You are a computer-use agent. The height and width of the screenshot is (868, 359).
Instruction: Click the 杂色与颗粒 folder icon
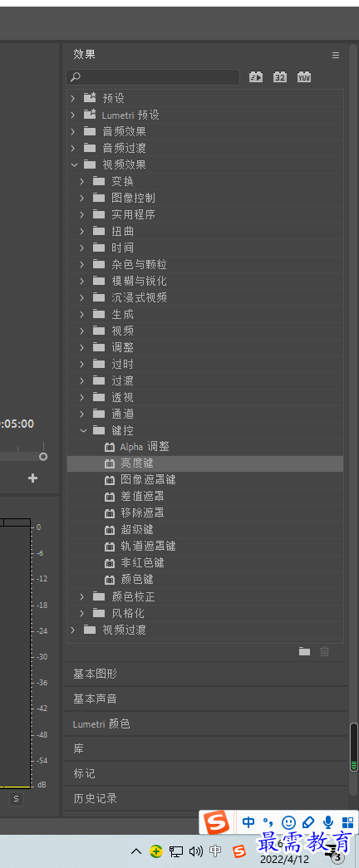(x=99, y=264)
